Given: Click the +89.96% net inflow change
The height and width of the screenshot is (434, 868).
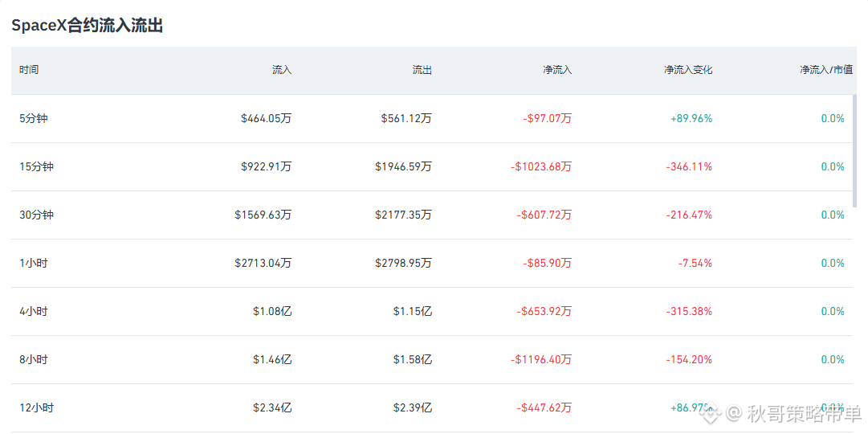Looking at the screenshot, I should 691,118.
